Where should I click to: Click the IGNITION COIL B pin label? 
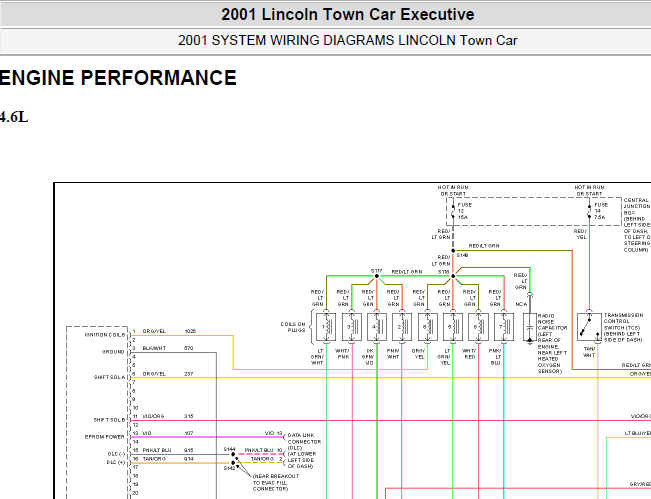pyautogui.click(x=105, y=335)
